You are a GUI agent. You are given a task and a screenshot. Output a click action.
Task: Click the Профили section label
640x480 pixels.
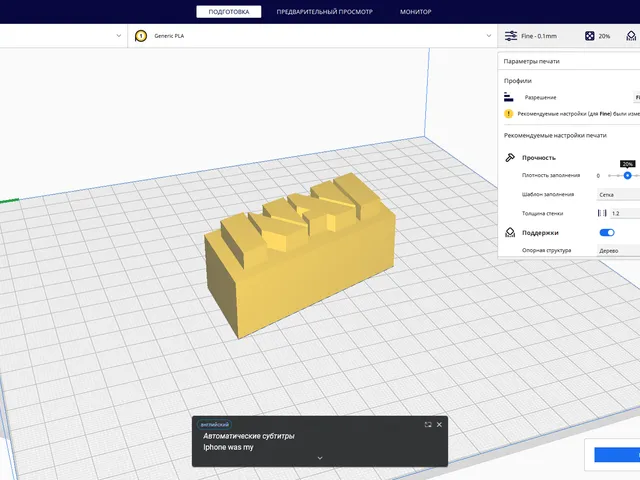518,81
